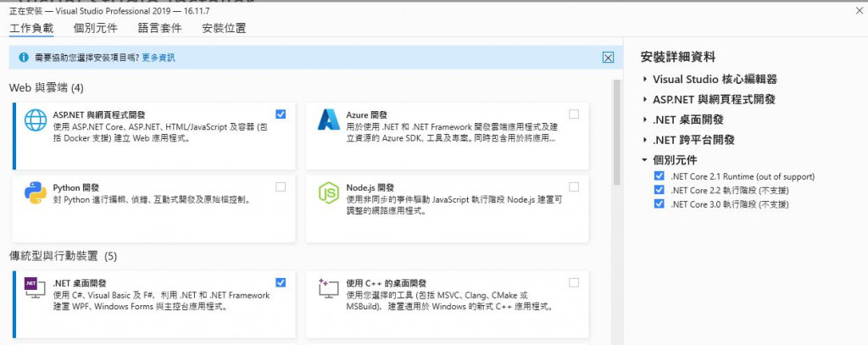Check the Node.js 開發 workload checkbox
Viewport: 868px width, 345px height.
point(574,187)
